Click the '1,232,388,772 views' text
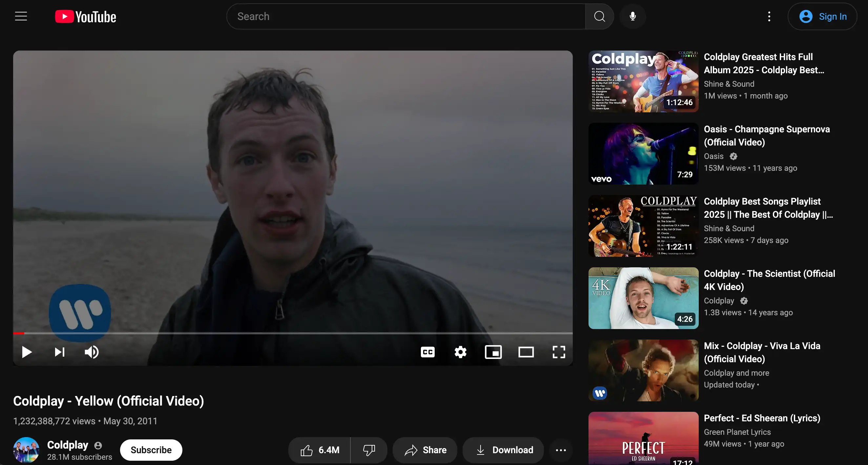The height and width of the screenshot is (465, 868). [x=54, y=421]
